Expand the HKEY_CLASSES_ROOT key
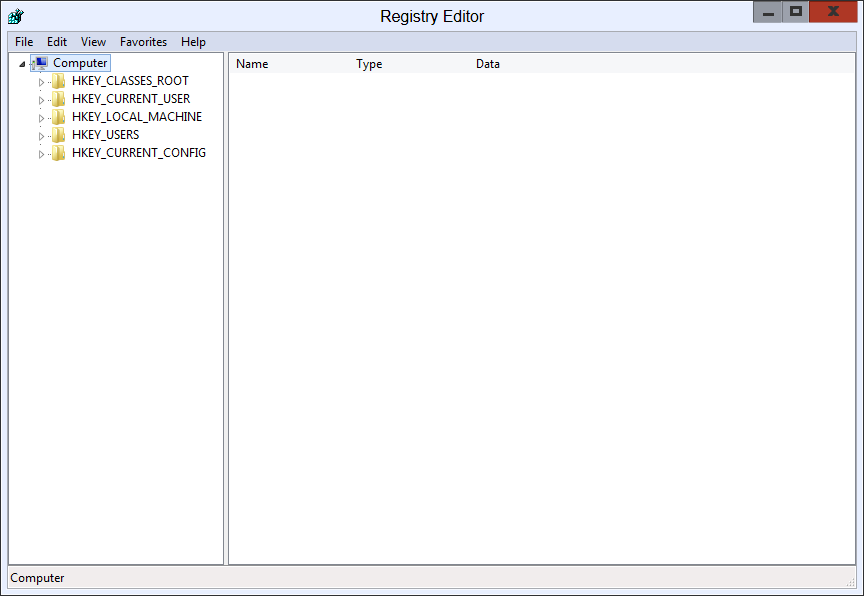The width and height of the screenshot is (864, 596). (41, 82)
